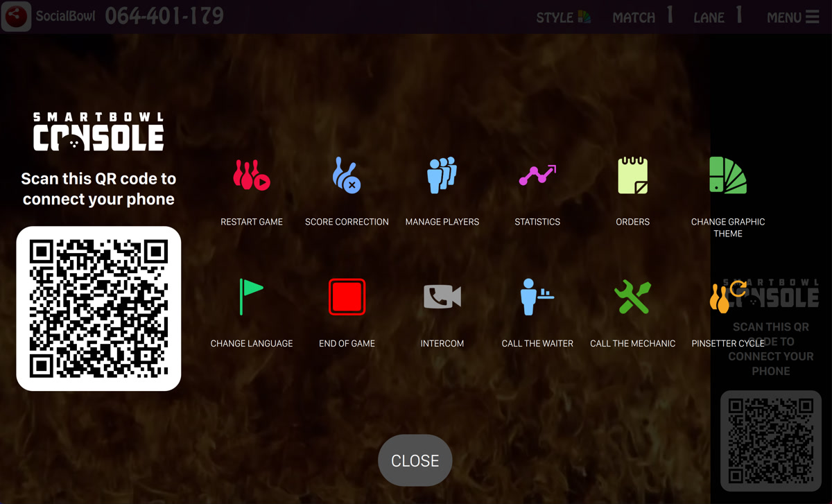
Task: Tap the Call the Waiter icon
Action: [x=537, y=297]
